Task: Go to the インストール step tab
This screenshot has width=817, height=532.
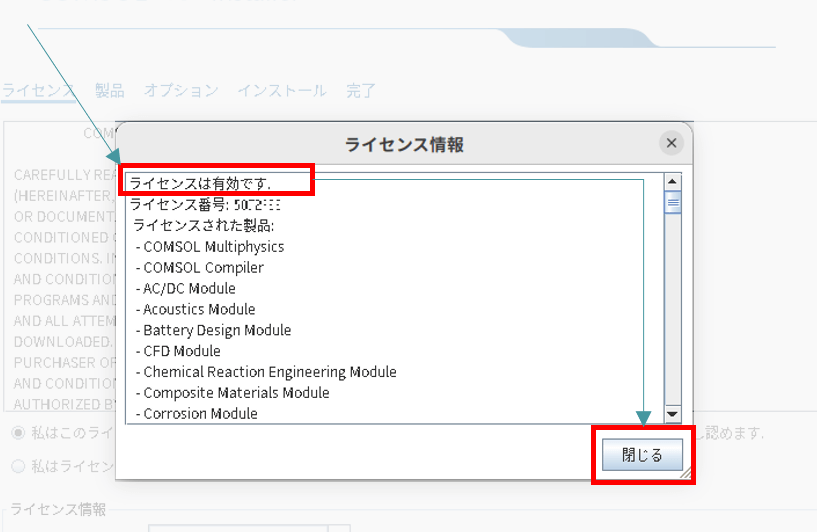Action: click(x=282, y=90)
